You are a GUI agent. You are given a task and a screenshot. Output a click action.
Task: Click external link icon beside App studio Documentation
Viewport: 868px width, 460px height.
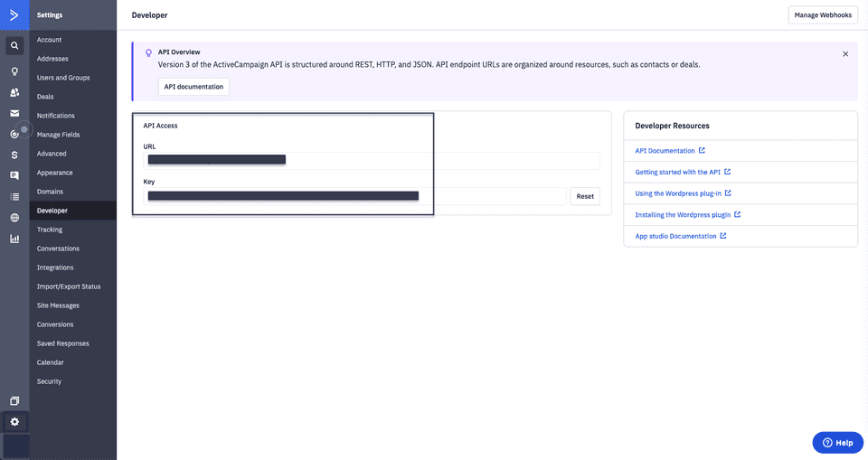pos(723,235)
